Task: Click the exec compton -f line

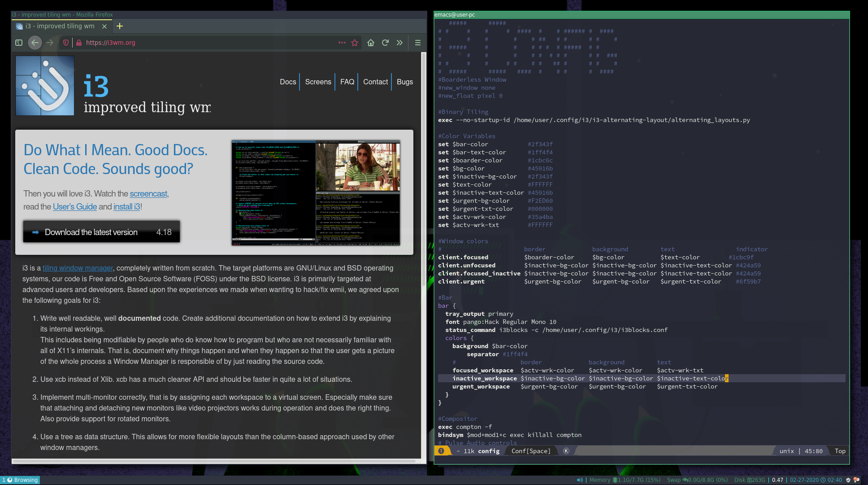Action: pos(465,427)
